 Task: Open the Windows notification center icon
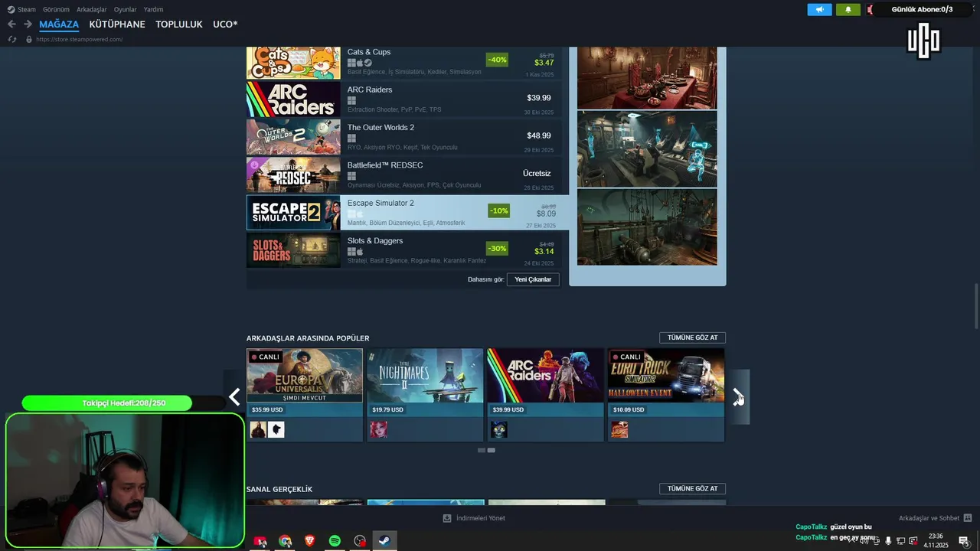click(964, 541)
